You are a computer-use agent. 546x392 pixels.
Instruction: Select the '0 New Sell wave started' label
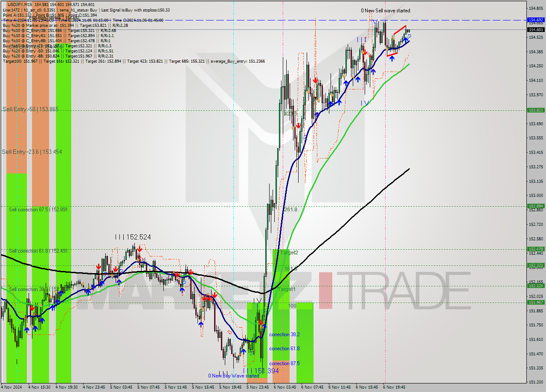click(x=386, y=11)
